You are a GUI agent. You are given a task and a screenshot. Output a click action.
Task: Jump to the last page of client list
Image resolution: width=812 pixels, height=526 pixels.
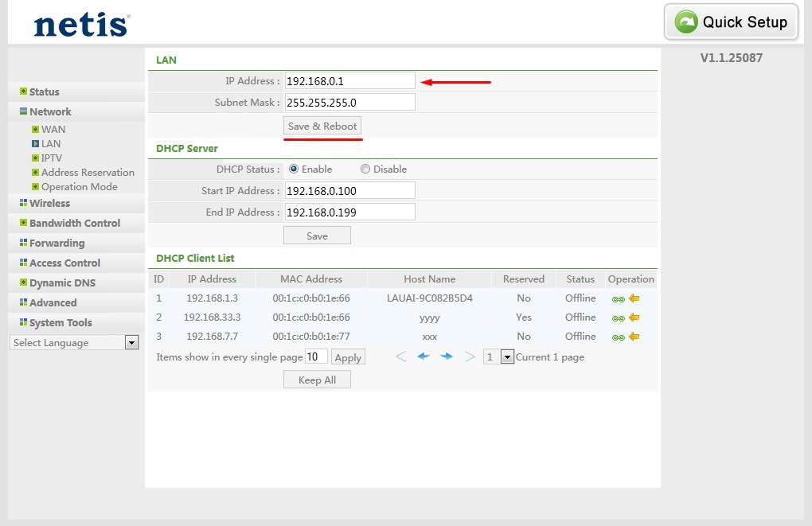click(x=470, y=357)
